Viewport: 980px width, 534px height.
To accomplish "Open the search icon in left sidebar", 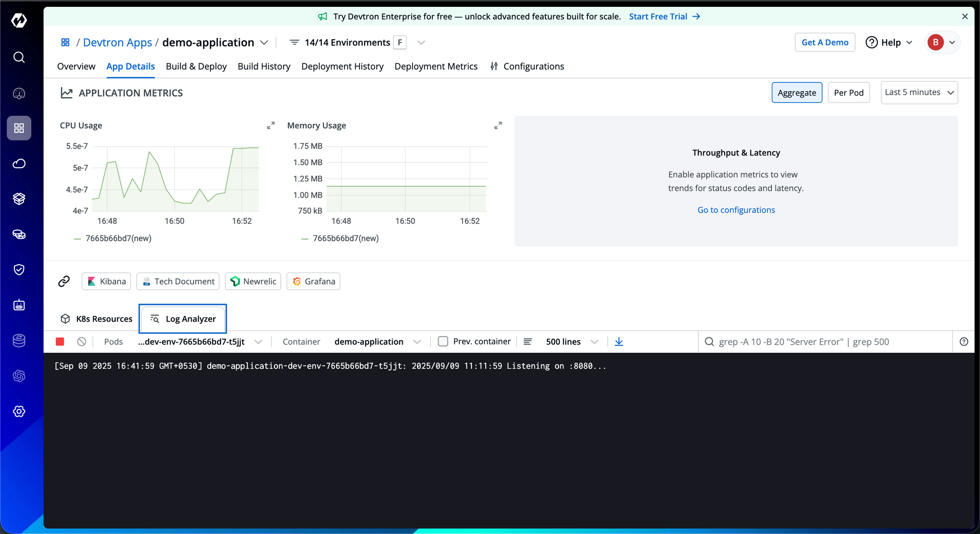I will click(19, 57).
